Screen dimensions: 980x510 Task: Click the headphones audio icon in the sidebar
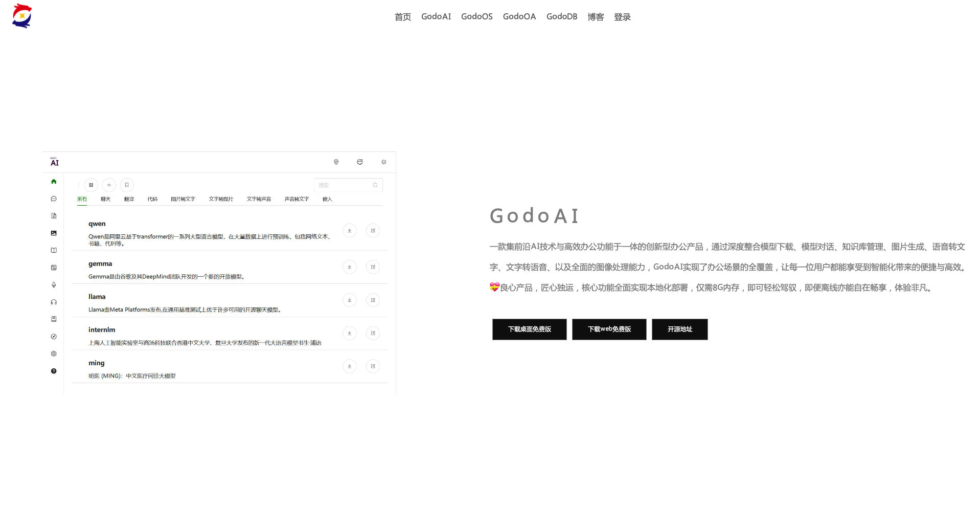coord(54,302)
